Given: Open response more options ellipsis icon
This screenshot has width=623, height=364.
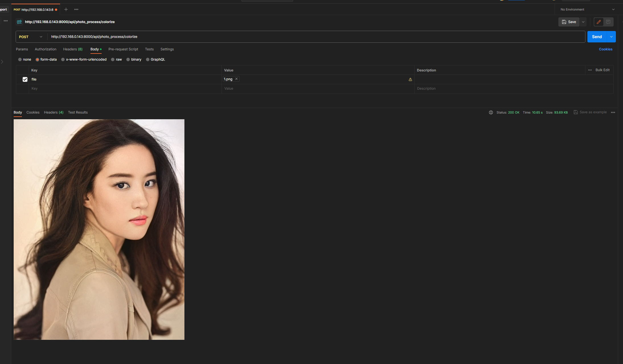Looking at the screenshot, I should click(613, 112).
